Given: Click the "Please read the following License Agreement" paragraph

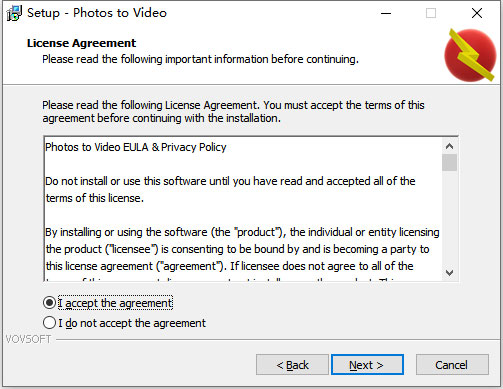Looking at the screenshot, I should pyautogui.click(x=233, y=111).
